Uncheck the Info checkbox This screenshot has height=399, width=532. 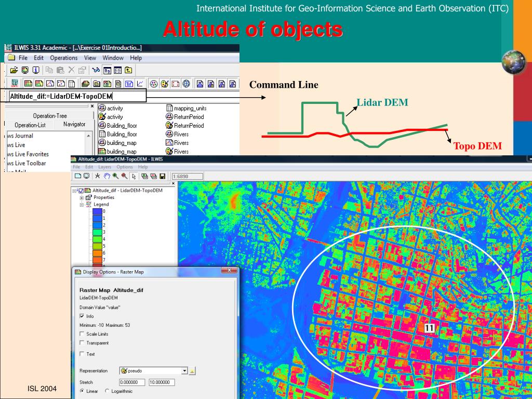point(82,316)
